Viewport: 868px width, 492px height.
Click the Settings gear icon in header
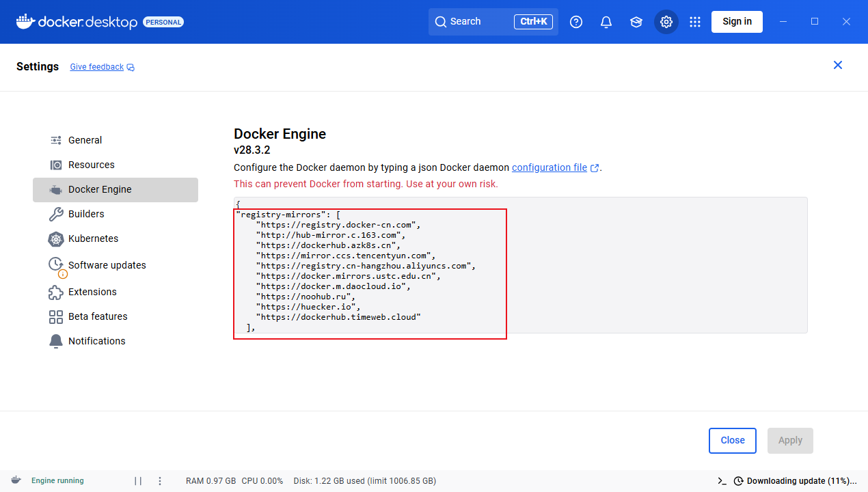[x=666, y=22]
